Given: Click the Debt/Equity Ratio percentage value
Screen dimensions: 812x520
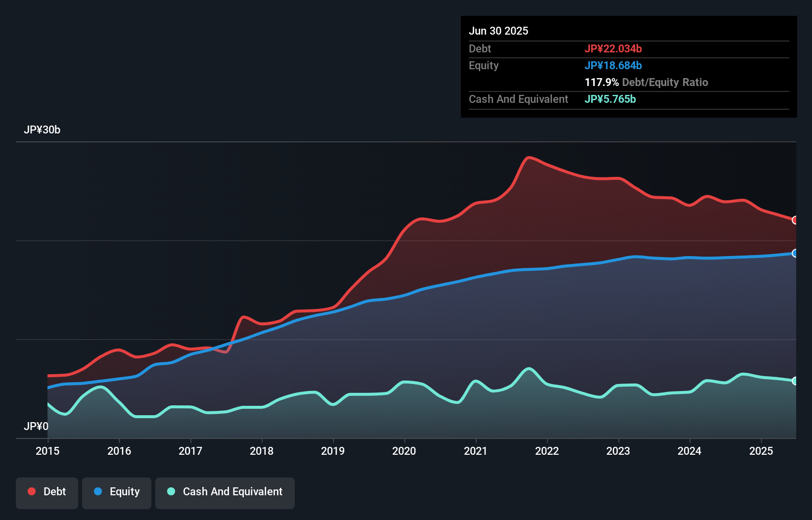Looking at the screenshot, I should point(602,82).
